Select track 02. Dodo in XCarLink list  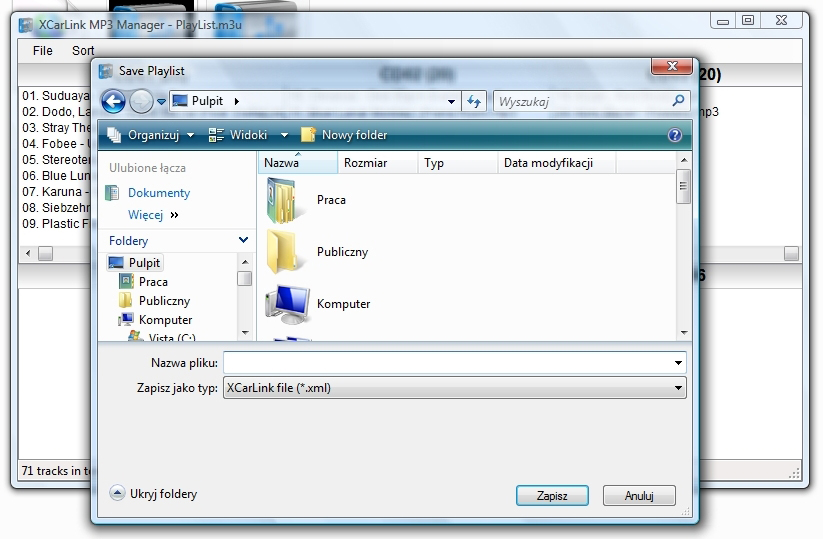pyautogui.click(x=56, y=112)
